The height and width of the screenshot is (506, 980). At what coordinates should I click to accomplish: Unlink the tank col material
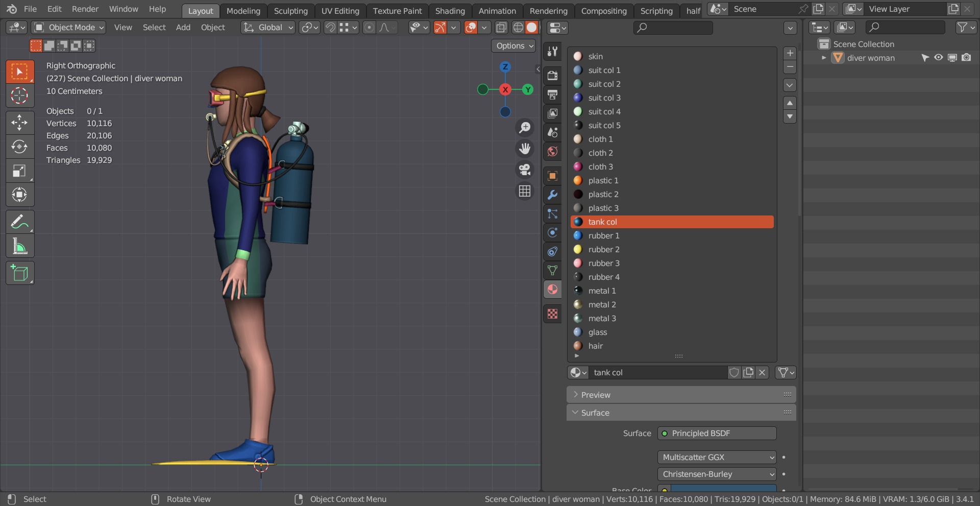pos(762,373)
